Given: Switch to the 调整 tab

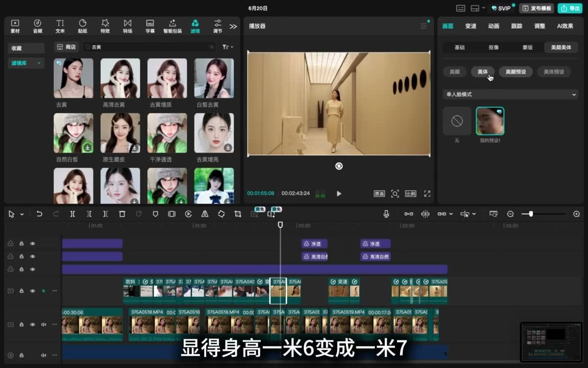Looking at the screenshot, I should point(540,26).
